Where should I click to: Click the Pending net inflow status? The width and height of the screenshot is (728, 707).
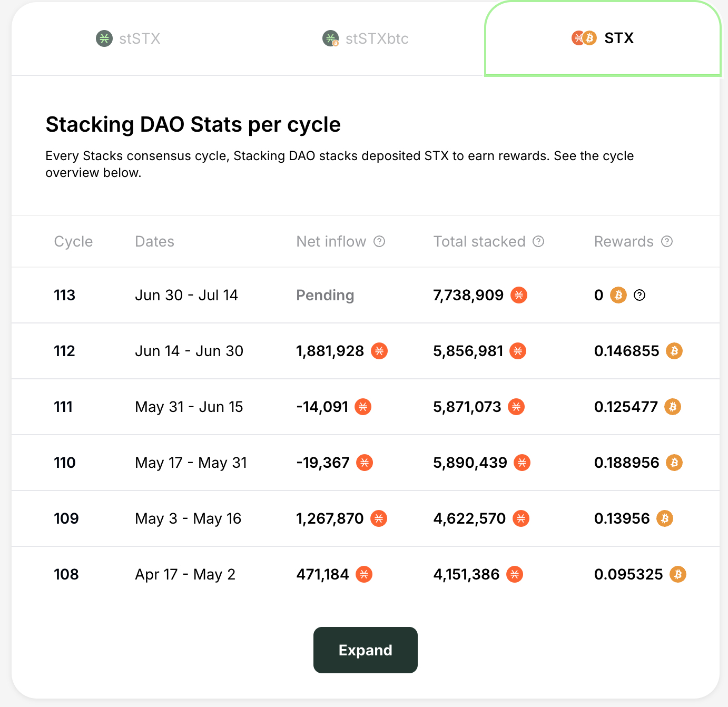point(325,295)
